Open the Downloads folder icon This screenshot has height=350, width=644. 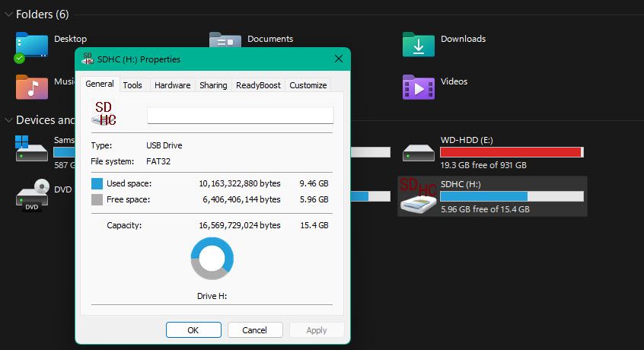(x=419, y=44)
